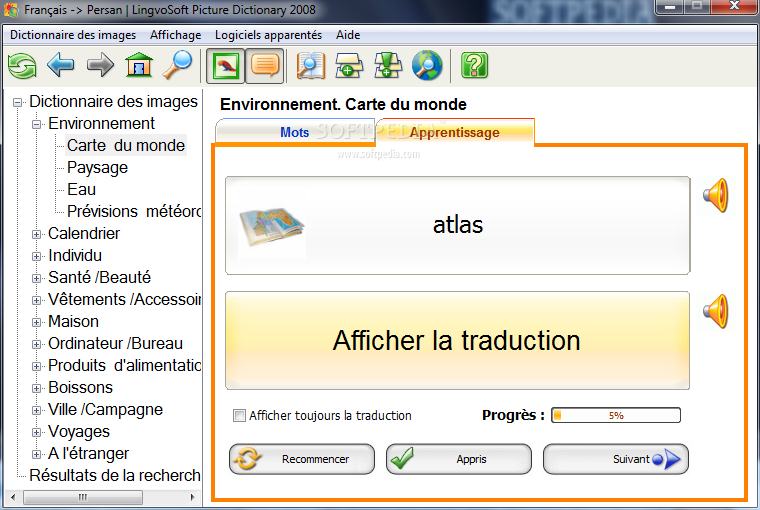This screenshot has width=760, height=510.
Task: Switch to the Mots tab
Action: (x=295, y=132)
